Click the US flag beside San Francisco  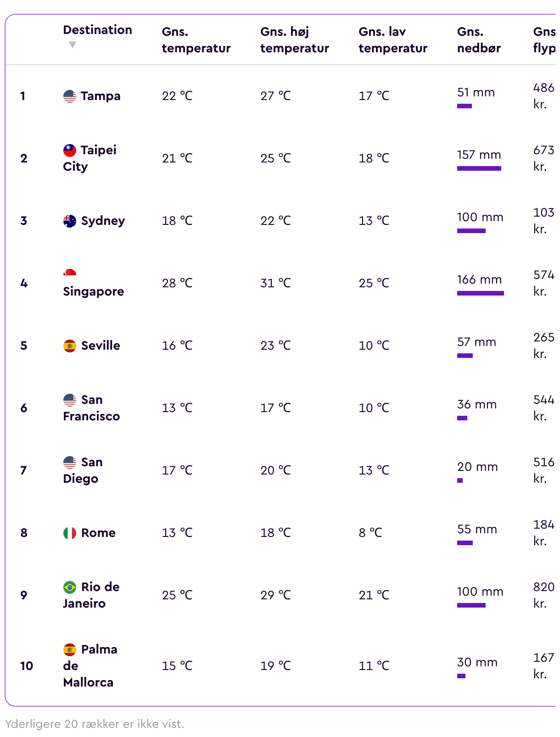(x=70, y=400)
